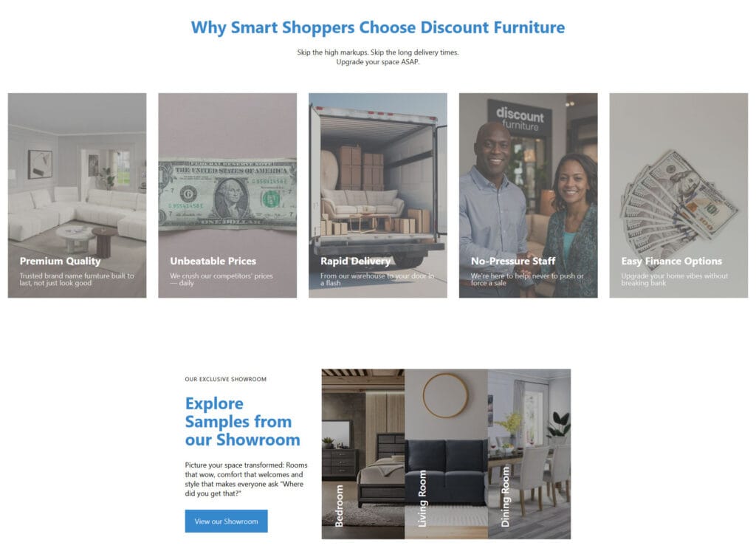
Task: Click the Unbeatable Prices heading text
Action: pyautogui.click(x=213, y=261)
